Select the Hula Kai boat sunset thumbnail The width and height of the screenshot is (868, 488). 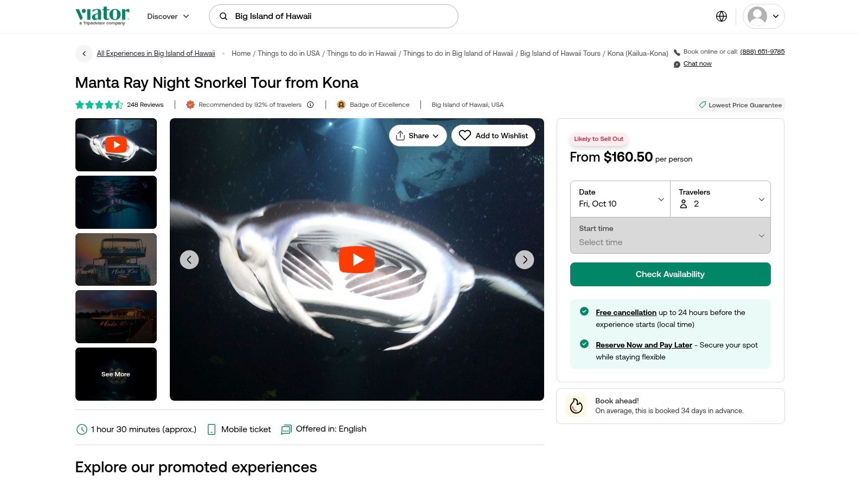click(116, 259)
